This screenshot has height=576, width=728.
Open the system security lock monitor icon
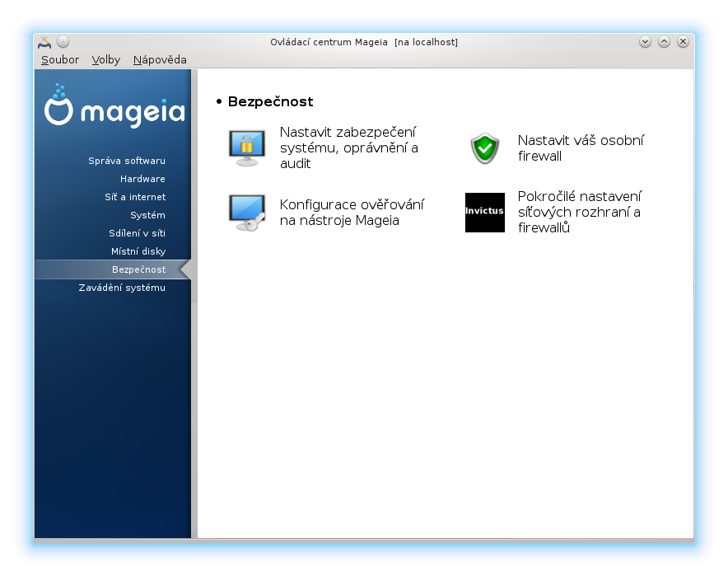[247, 148]
